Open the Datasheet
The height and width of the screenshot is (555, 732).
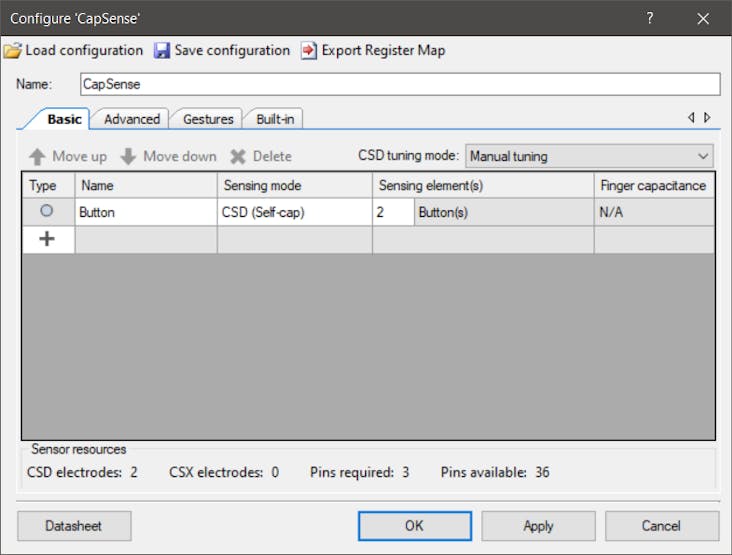[x=73, y=526]
